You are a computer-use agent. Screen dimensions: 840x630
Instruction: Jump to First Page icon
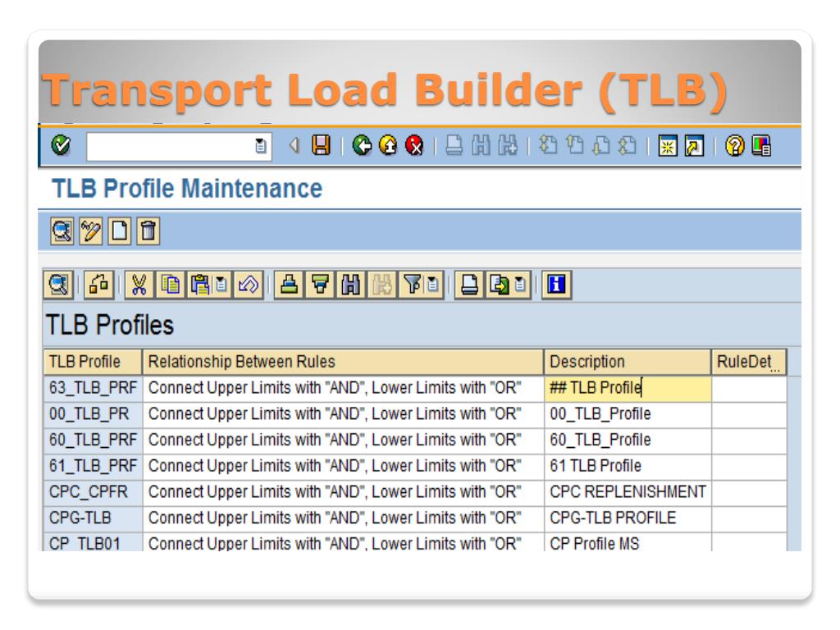point(548,145)
